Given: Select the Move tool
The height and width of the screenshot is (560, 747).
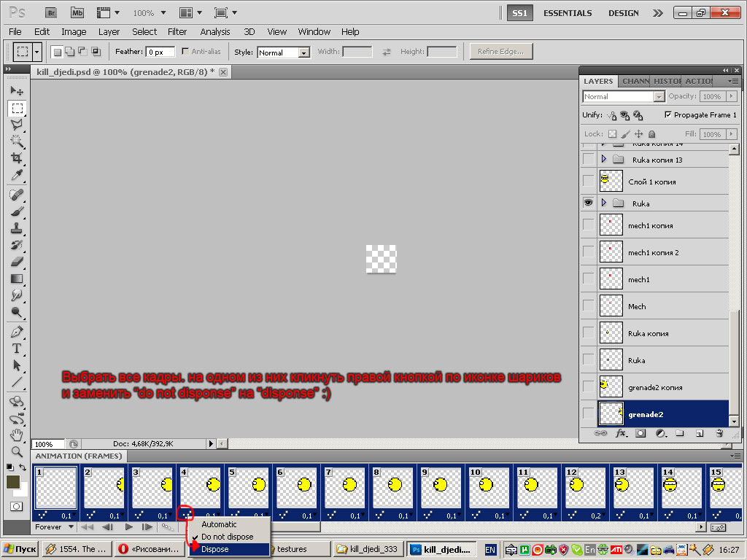Looking at the screenshot, I should [17, 91].
